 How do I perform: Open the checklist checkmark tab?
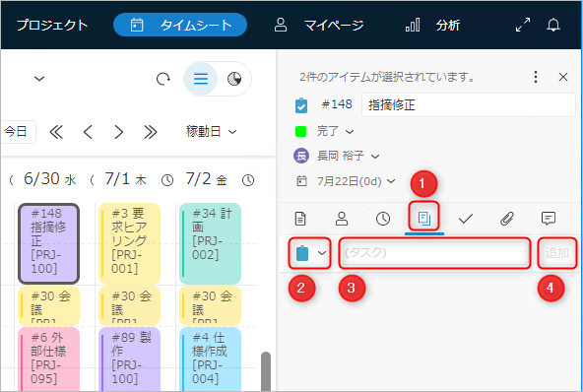coord(466,219)
